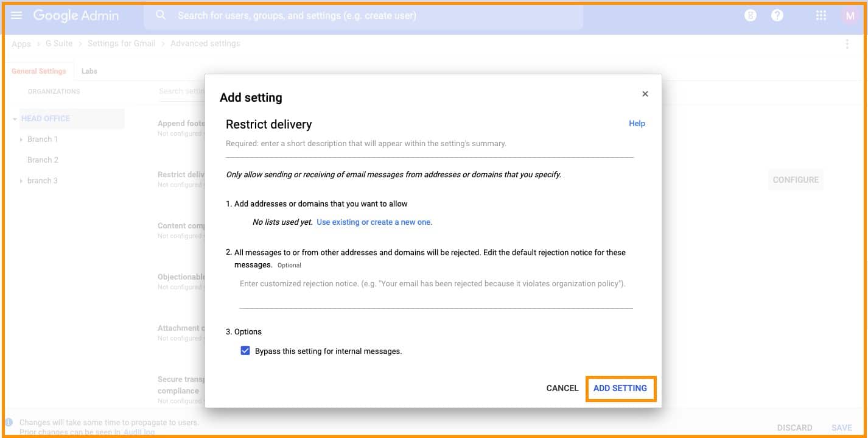The height and width of the screenshot is (438, 868).
Task: Open the account avatar menu
Action: (850, 16)
